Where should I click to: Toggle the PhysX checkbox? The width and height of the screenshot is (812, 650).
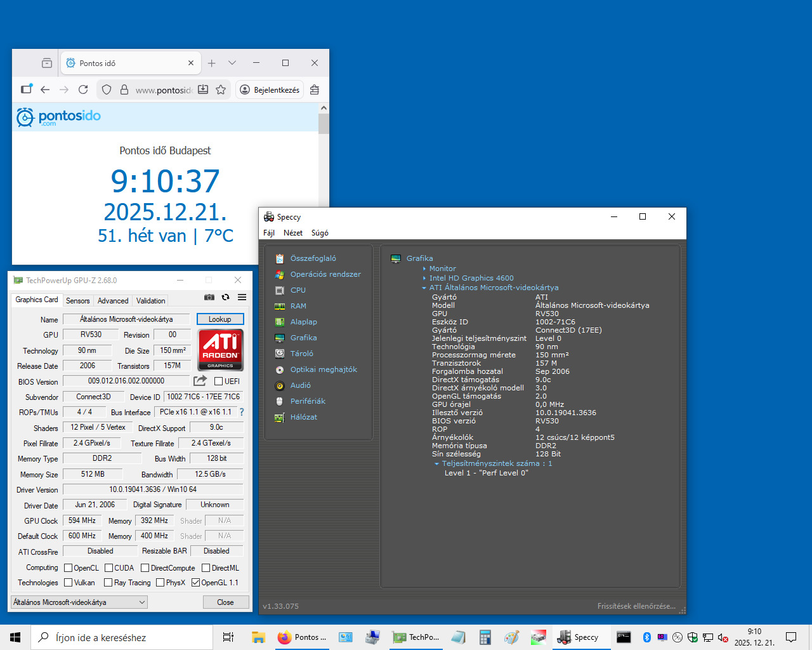pos(160,583)
